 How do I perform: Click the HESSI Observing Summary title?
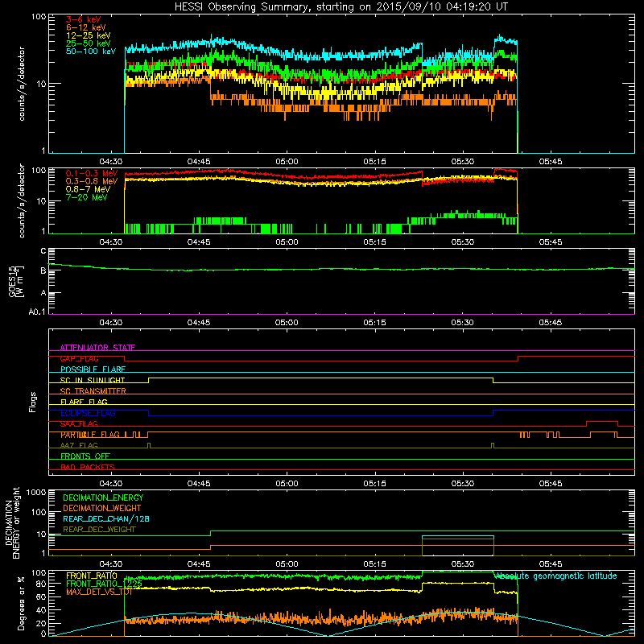(341, 7)
